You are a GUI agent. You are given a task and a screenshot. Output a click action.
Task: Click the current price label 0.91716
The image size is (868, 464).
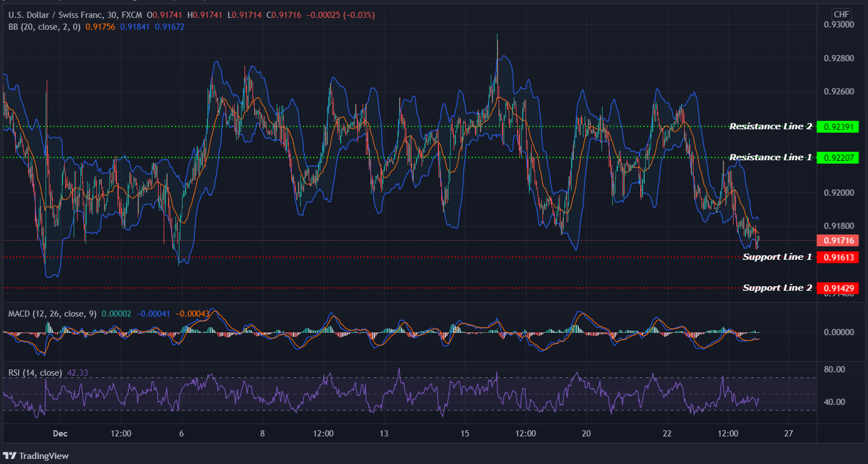click(837, 240)
